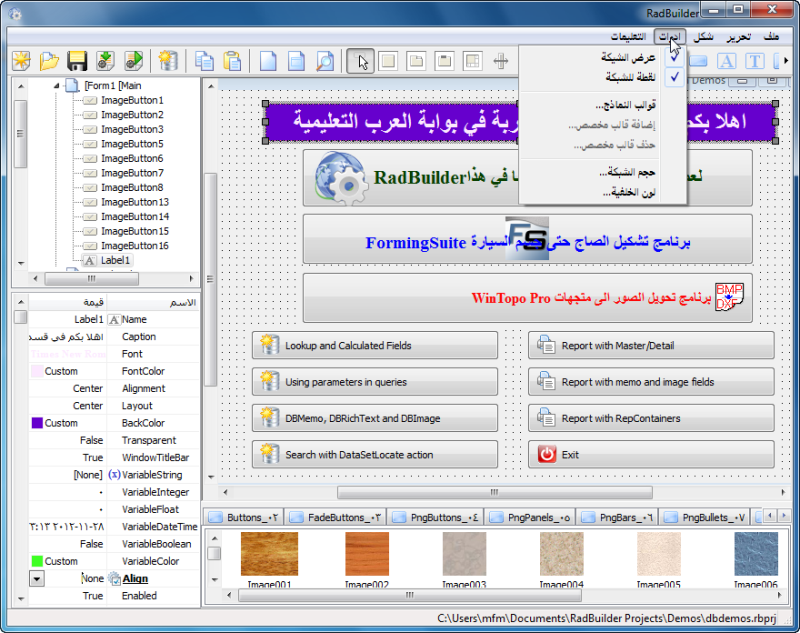This screenshot has height=633, width=800.
Task: Click the Using parameters in queries button
Action: 374,382
